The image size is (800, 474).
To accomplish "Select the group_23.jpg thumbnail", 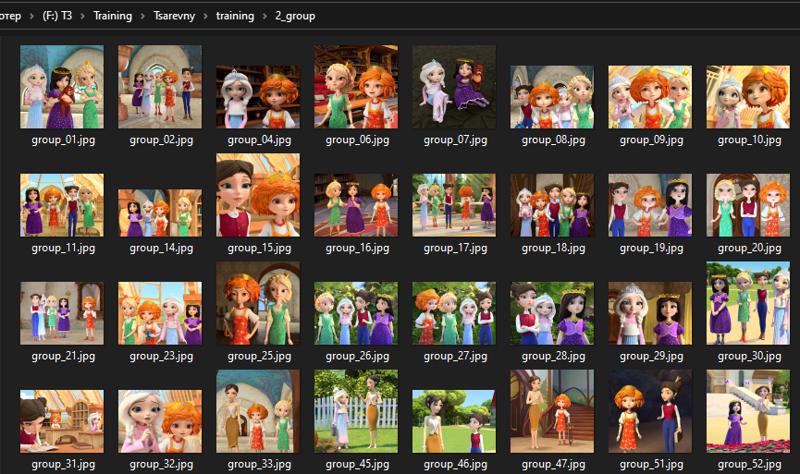I will [x=160, y=313].
